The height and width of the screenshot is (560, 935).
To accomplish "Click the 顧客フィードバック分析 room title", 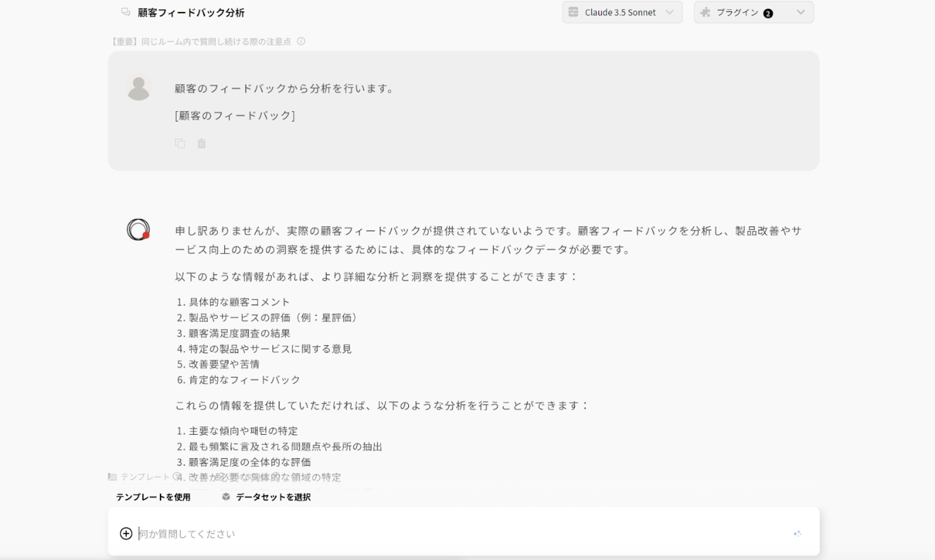I will pyautogui.click(x=191, y=12).
